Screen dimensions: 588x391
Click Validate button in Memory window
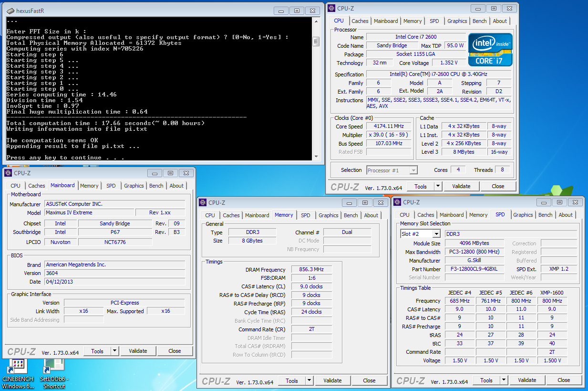(x=332, y=380)
